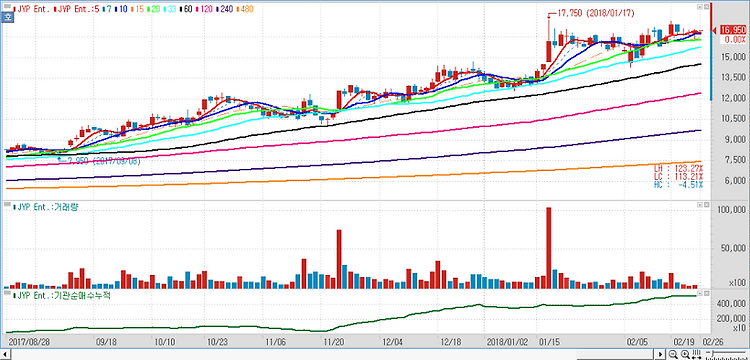Screen dimensions: 750x360
Task: Close the 거래량 volume pane
Action: tap(706, 205)
